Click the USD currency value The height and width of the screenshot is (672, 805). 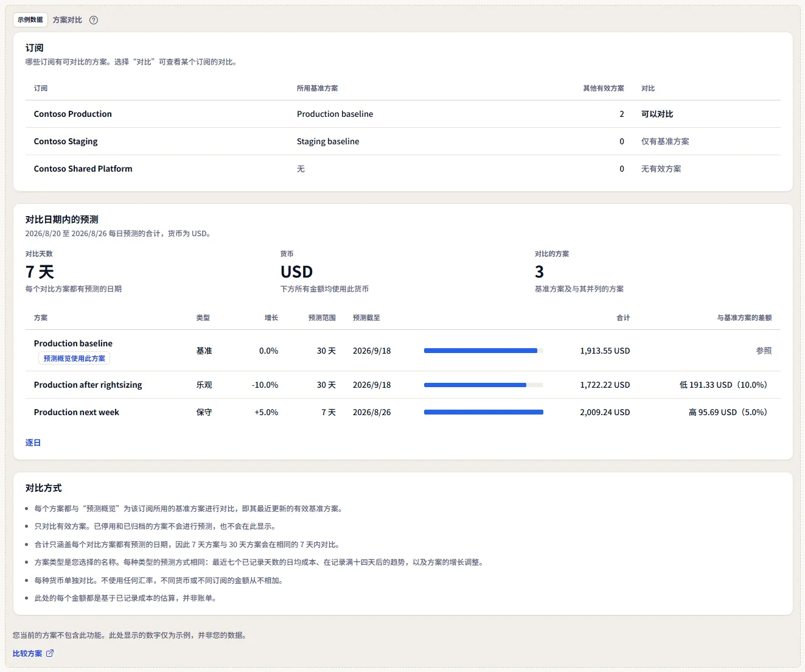pos(296,271)
